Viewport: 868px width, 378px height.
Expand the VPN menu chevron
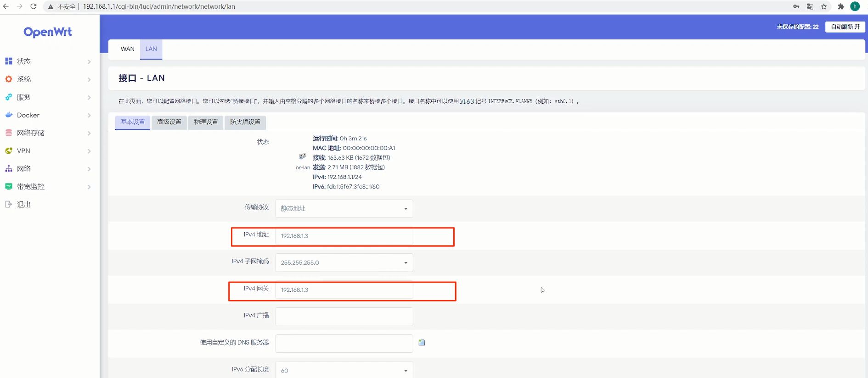click(x=89, y=151)
